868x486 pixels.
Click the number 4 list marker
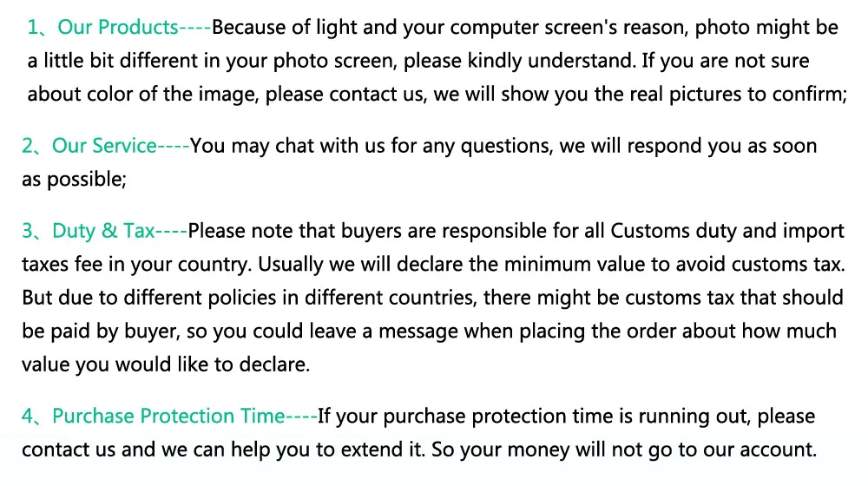[28, 416]
